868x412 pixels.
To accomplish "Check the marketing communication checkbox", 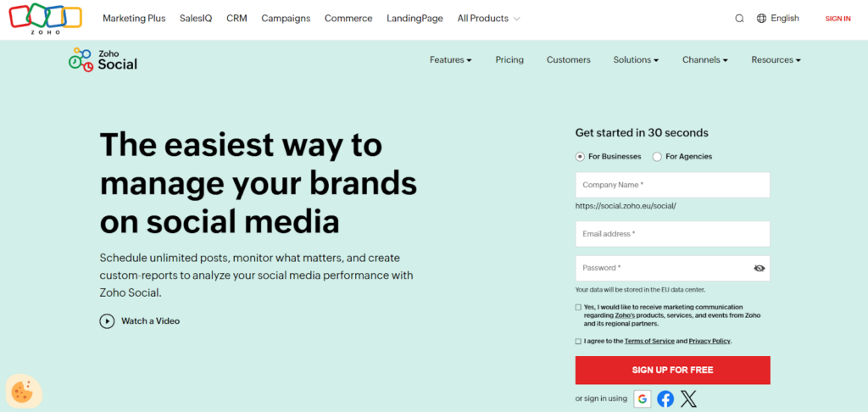I will (578, 307).
